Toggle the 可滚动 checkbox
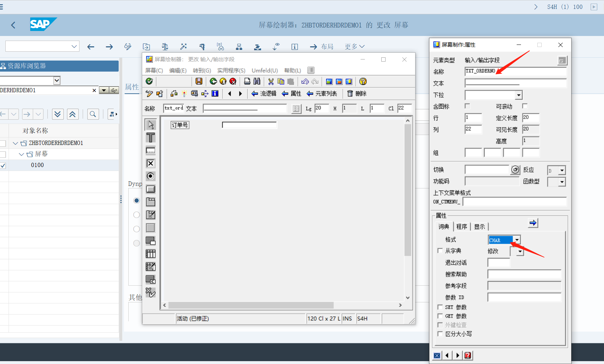Screen dimensions: 604x364 point(525,106)
